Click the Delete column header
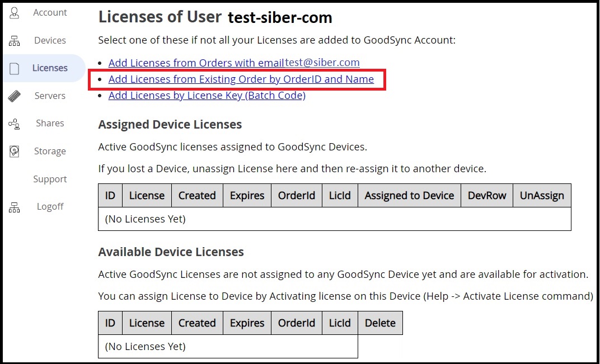600x364 pixels. coord(380,323)
